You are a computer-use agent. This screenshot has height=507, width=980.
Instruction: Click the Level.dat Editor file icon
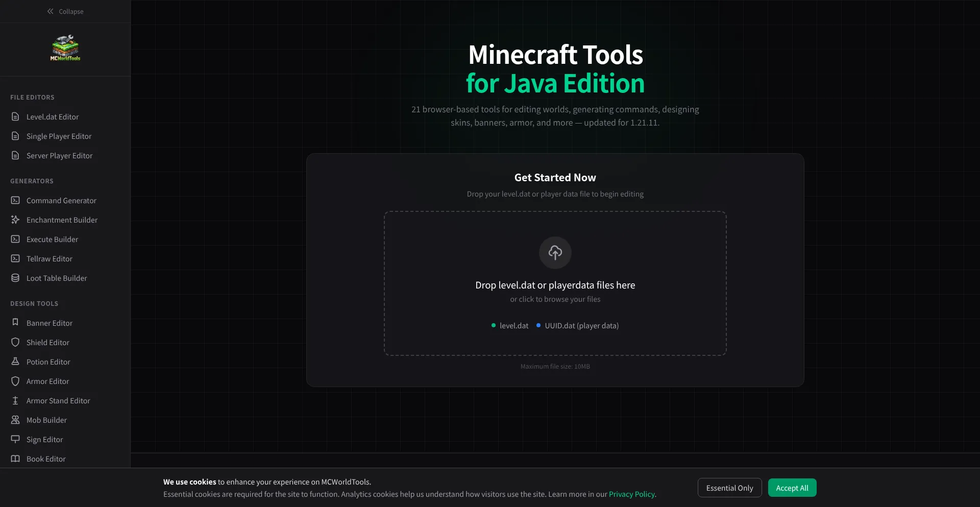(15, 117)
